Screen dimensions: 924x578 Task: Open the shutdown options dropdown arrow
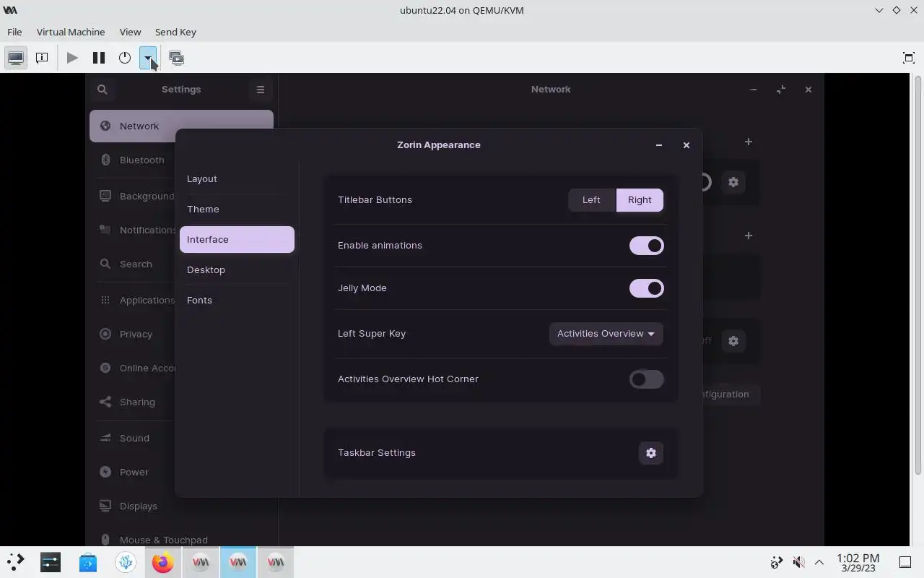(x=148, y=58)
